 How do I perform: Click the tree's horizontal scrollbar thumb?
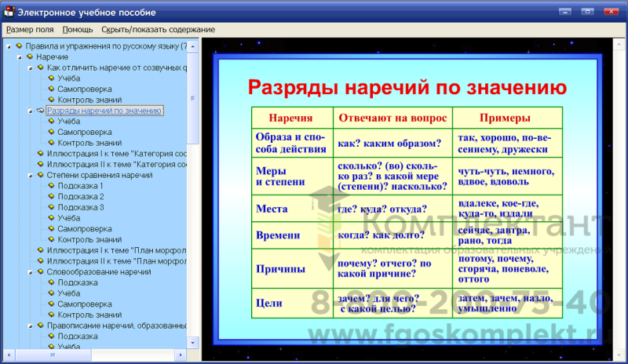[x=53, y=355]
